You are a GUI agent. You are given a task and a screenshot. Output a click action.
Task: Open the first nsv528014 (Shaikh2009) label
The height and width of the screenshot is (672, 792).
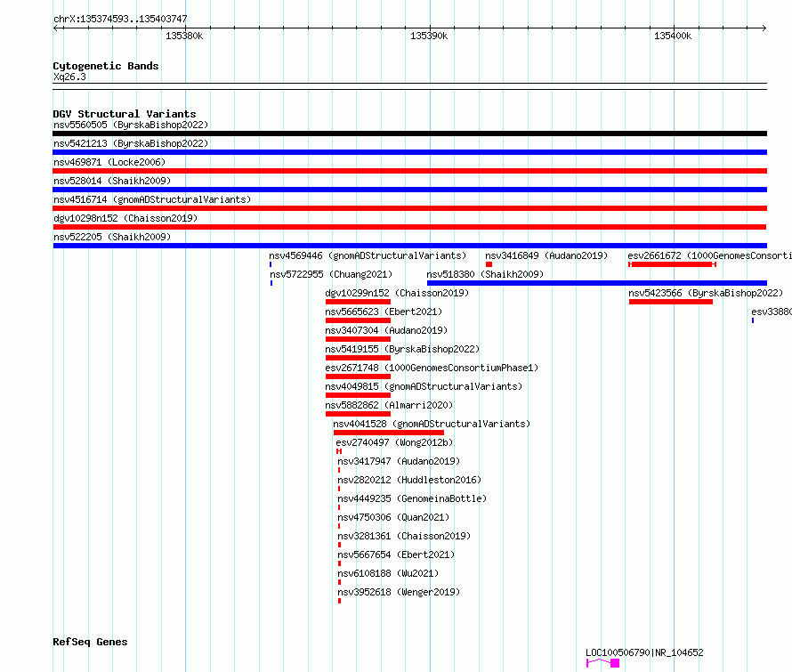112,181
